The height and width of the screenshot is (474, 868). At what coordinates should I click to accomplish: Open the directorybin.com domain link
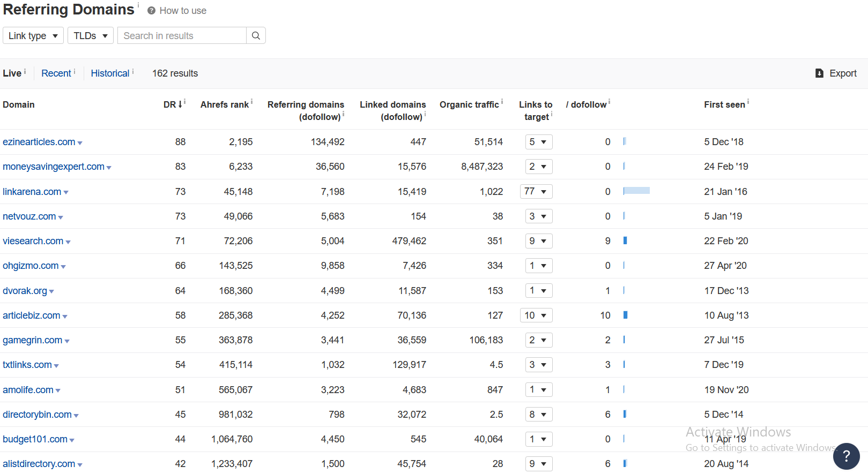point(37,415)
